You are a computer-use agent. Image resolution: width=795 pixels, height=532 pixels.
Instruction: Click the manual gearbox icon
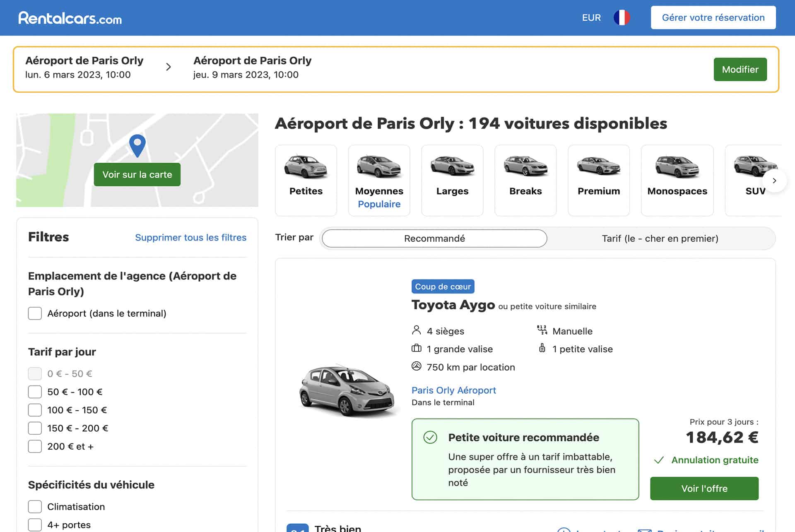click(x=542, y=330)
